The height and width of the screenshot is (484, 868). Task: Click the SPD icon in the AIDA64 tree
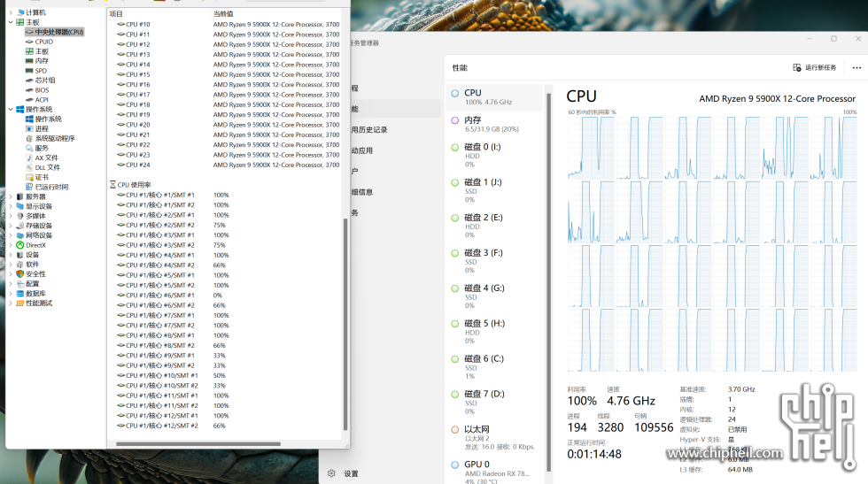(x=29, y=71)
